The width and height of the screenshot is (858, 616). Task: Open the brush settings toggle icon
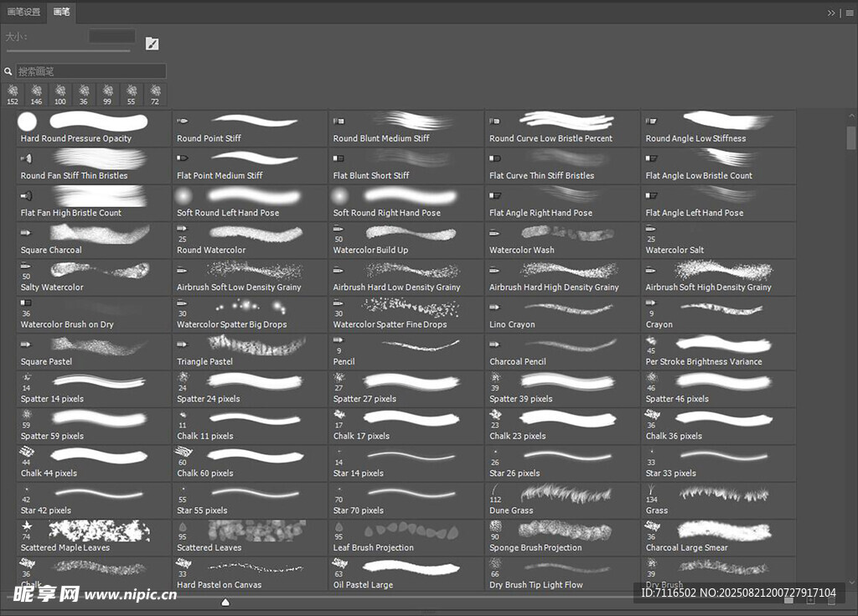[152, 44]
